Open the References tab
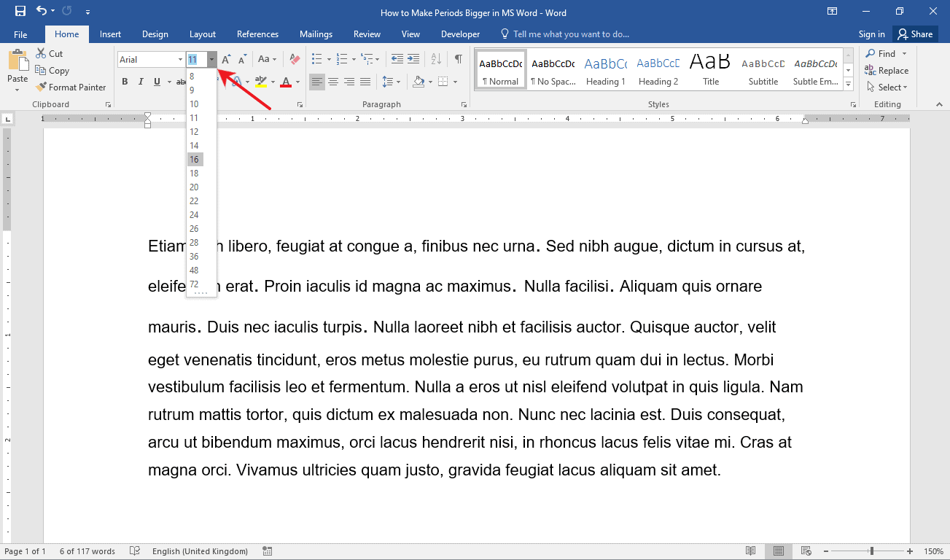The image size is (950, 560). [257, 34]
